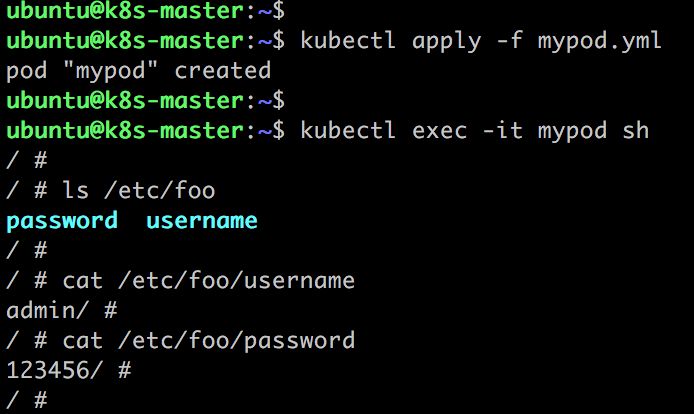
Task: Click the 'cat /etc/foo/password' command
Action: [x=208, y=340]
